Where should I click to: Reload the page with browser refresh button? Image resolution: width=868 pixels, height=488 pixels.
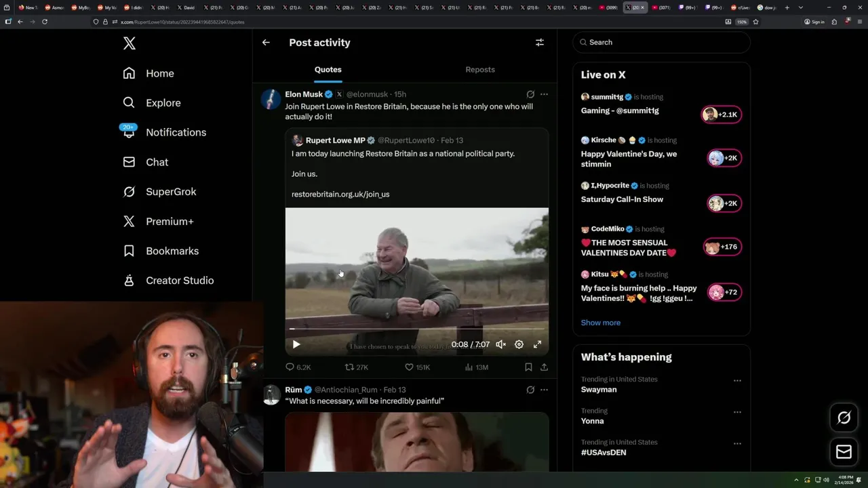tap(45, 22)
